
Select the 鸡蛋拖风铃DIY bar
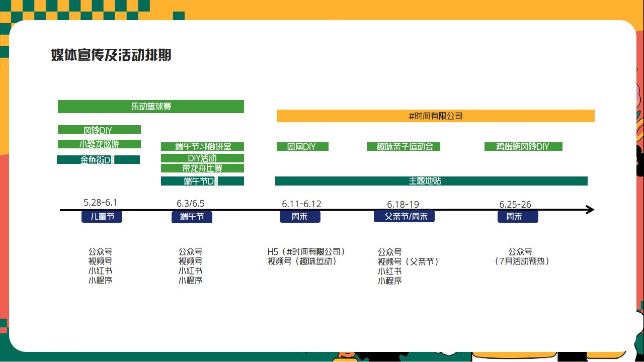tap(523, 147)
